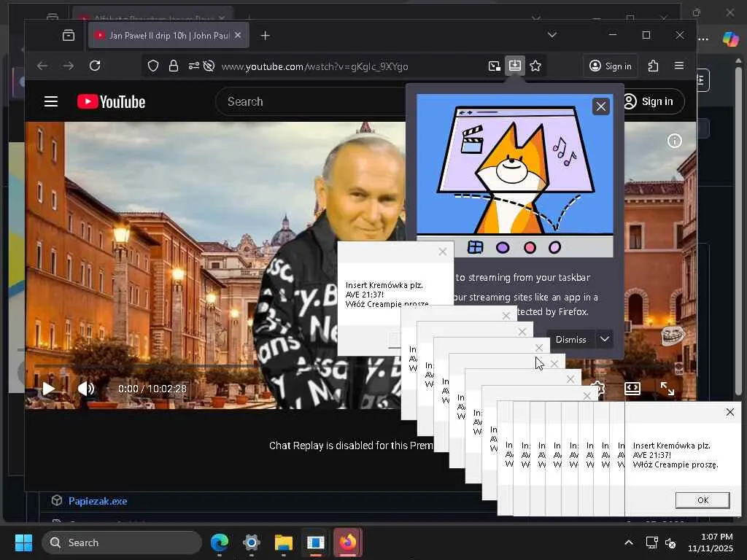
Task: Bookmark this page with the star
Action: point(535,66)
